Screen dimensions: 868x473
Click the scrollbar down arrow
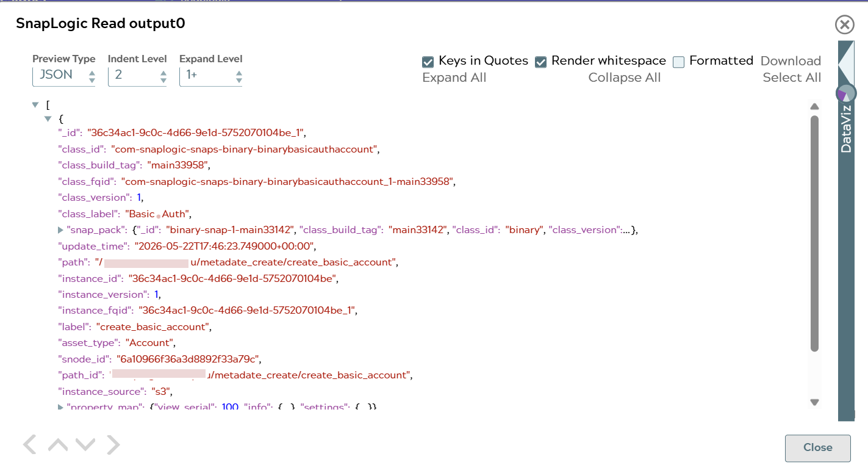tap(814, 402)
